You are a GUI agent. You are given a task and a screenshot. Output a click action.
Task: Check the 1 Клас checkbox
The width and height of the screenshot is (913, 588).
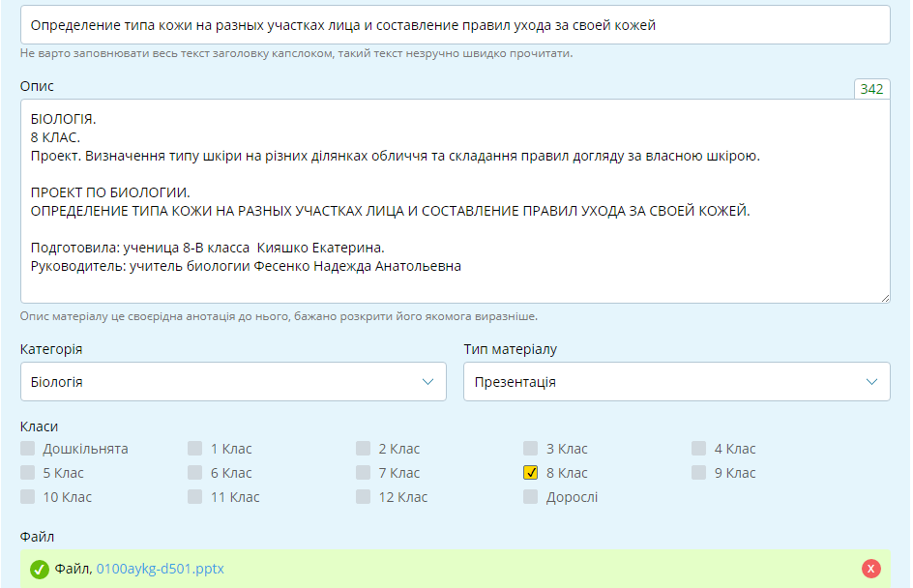[x=195, y=448]
